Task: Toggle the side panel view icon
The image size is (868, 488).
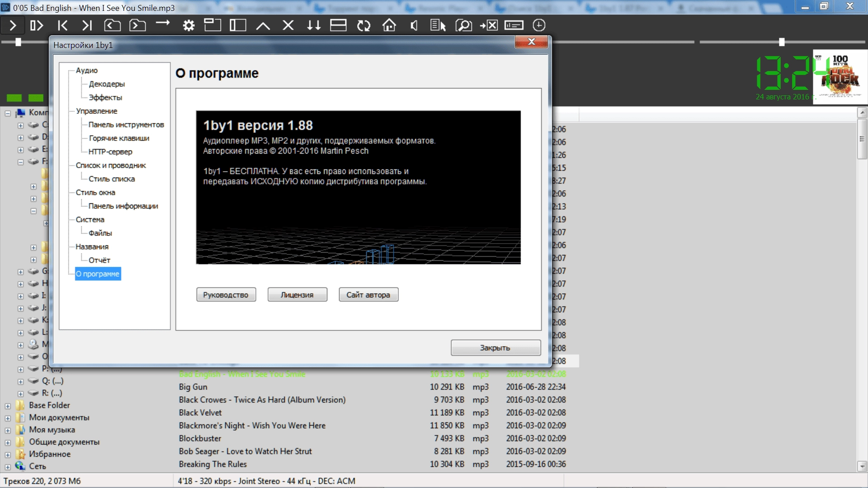Action: pyautogui.click(x=238, y=25)
